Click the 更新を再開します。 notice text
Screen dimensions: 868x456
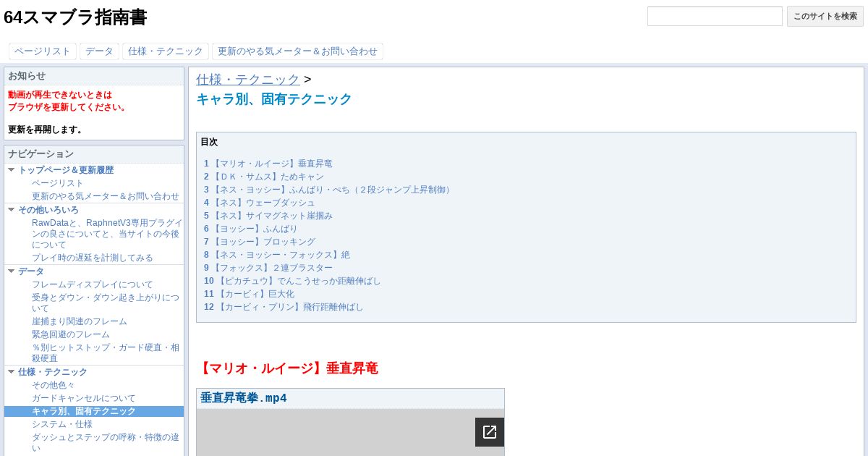click(x=47, y=130)
